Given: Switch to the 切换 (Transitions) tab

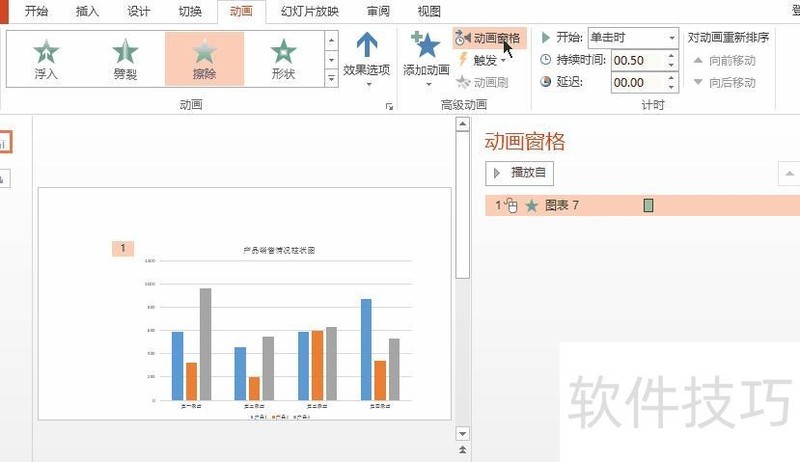Looking at the screenshot, I should tap(190, 11).
